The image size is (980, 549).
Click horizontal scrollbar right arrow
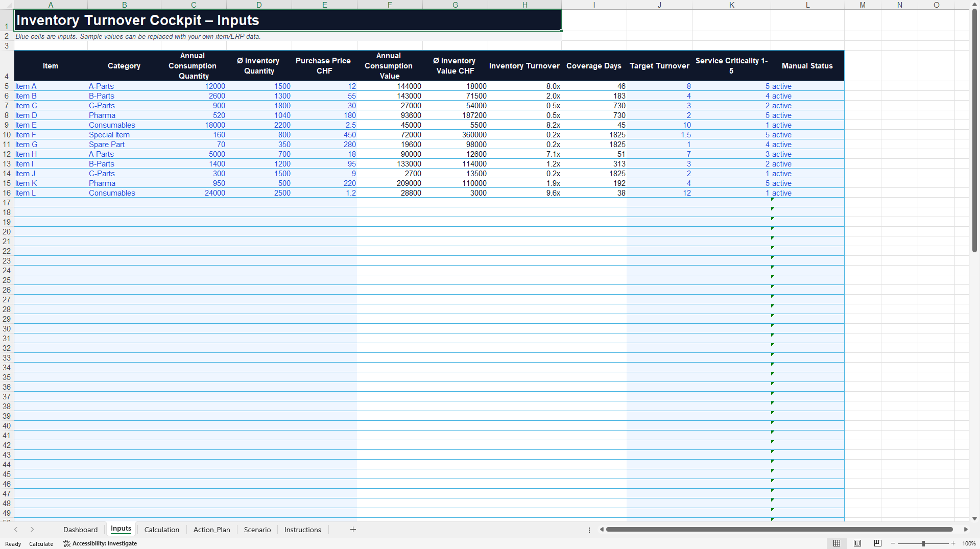pyautogui.click(x=966, y=530)
